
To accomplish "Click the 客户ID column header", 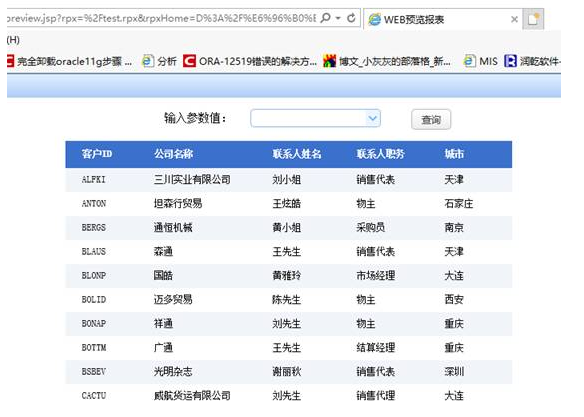I will tap(97, 154).
